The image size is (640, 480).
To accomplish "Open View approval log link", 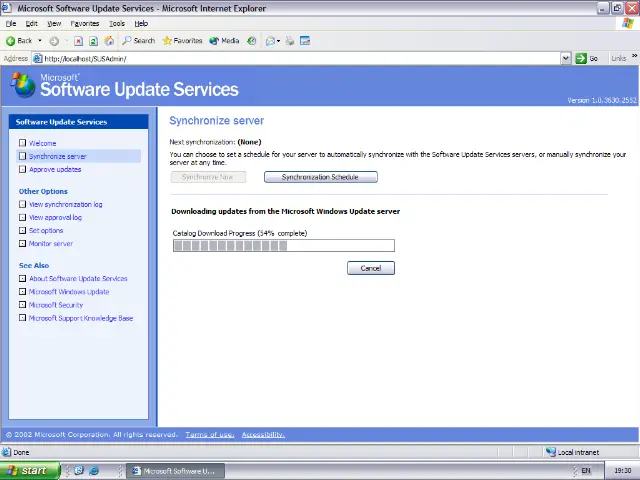I will pos(55,218).
